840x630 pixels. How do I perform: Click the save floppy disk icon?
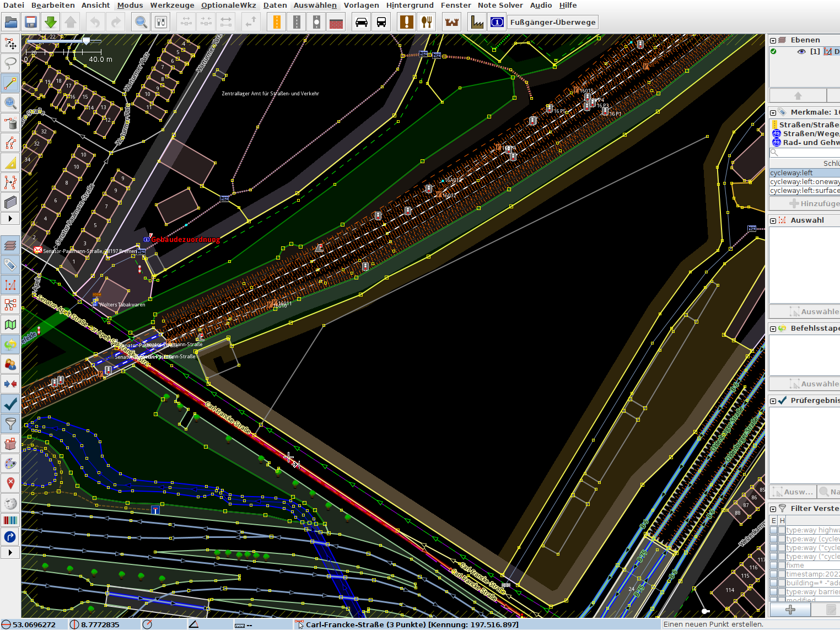[x=31, y=22]
